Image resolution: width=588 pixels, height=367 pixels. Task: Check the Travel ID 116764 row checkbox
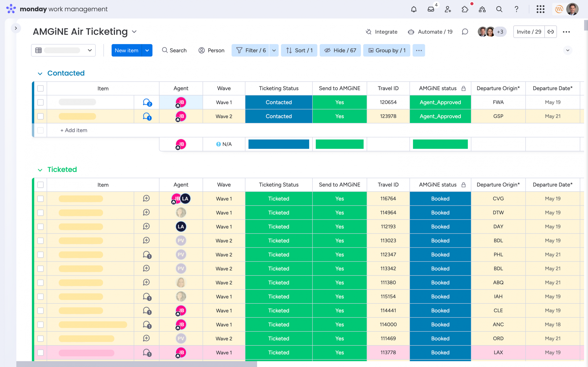[41, 199]
